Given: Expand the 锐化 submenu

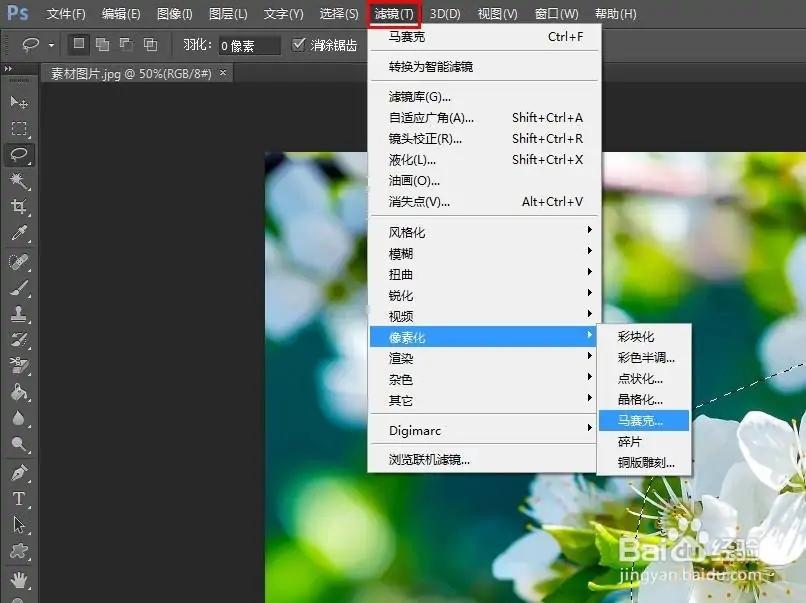Looking at the screenshot, I should click(483, 295).
